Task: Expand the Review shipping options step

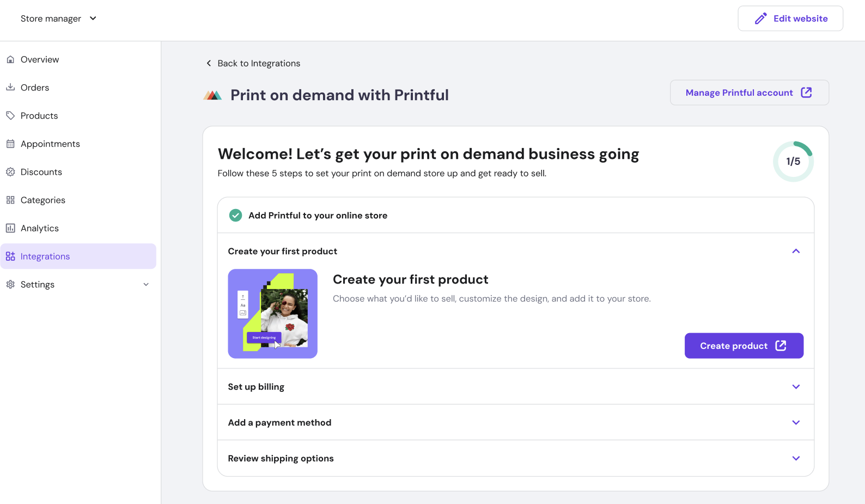Action: [795, 458]
